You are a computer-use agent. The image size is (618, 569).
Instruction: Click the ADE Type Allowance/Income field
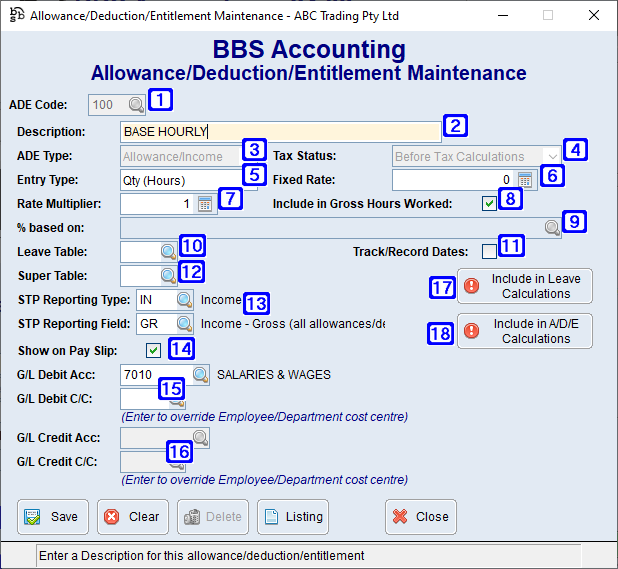[x=189, y=156]
